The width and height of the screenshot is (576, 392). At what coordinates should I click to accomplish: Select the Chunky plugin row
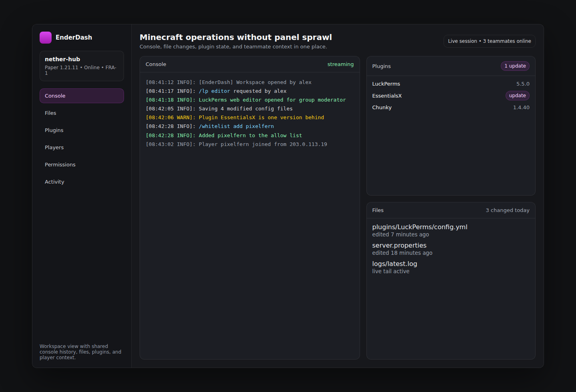click(x=451, y=108)
